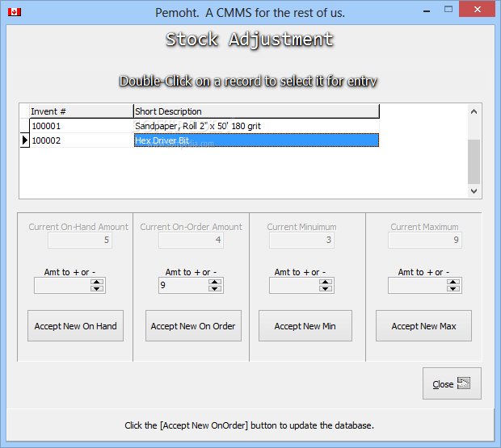Click Accept New On Order button

(x=193, y=326)
